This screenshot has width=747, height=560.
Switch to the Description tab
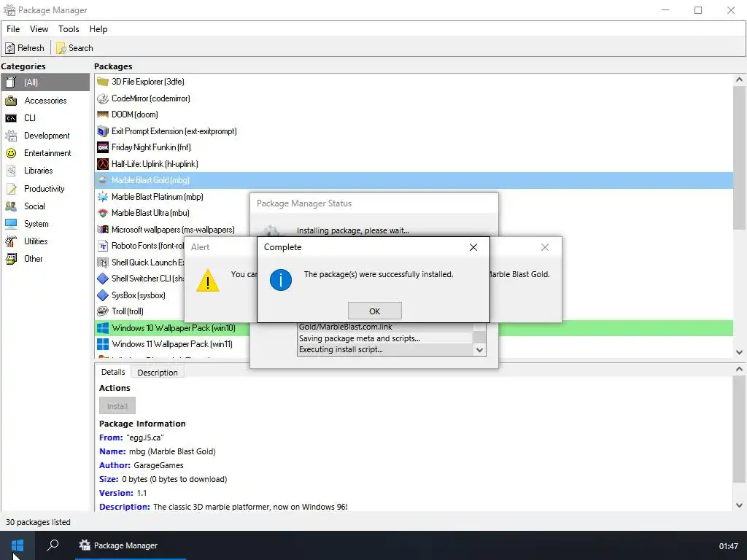[x=158, y=373]
